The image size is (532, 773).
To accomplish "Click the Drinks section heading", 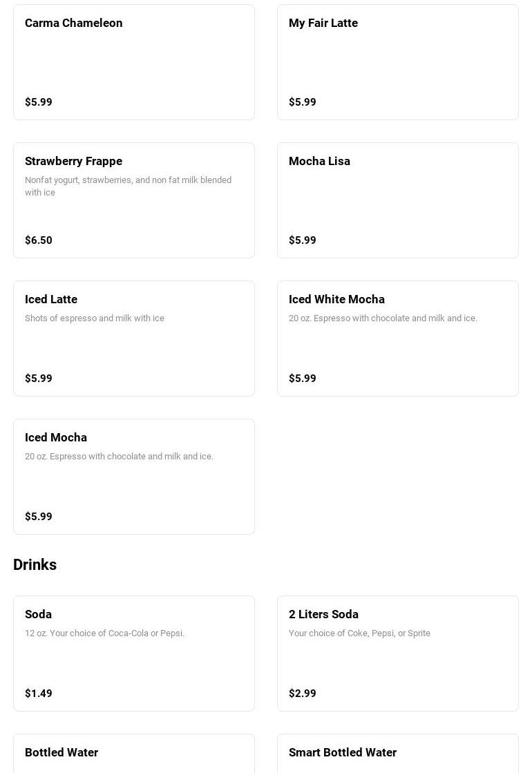I will coord(35,564).
